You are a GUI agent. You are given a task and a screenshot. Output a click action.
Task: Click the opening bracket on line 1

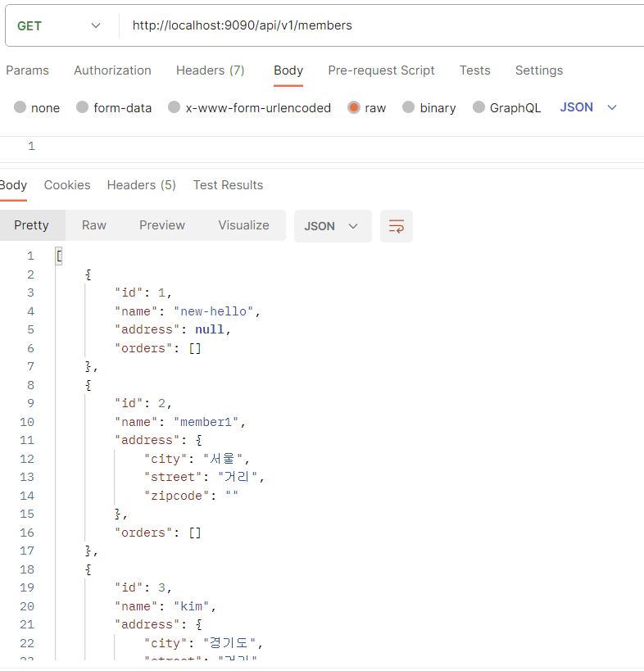[59, 256]
